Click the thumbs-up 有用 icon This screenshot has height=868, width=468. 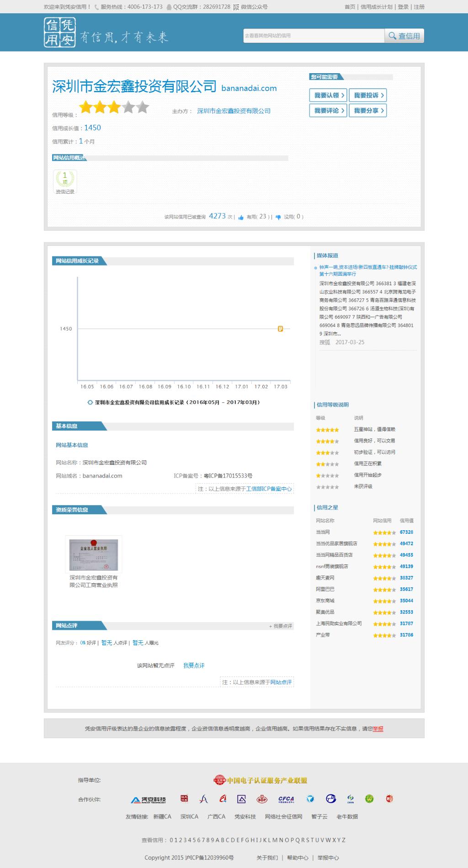click(241, 218)
